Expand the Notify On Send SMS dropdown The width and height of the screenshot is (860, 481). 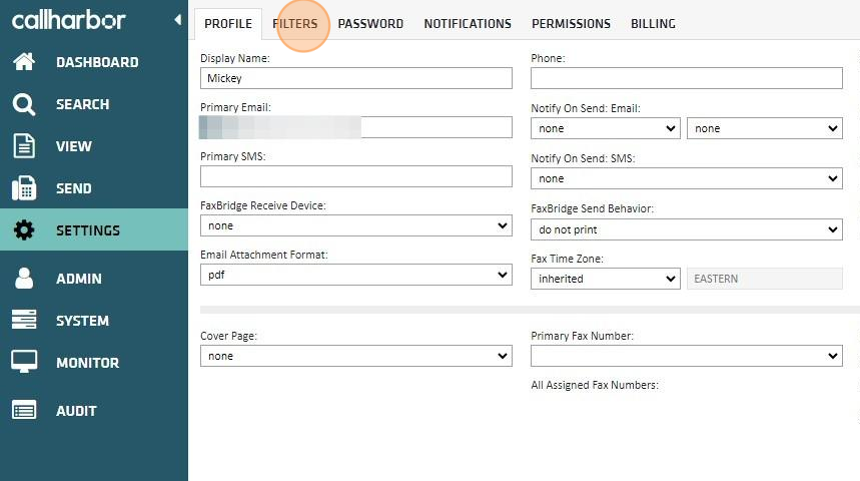tap(686, 179)
